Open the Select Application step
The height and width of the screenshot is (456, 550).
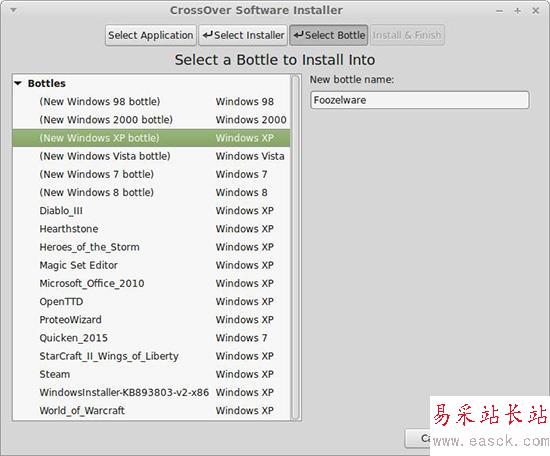tap(150, 35)
